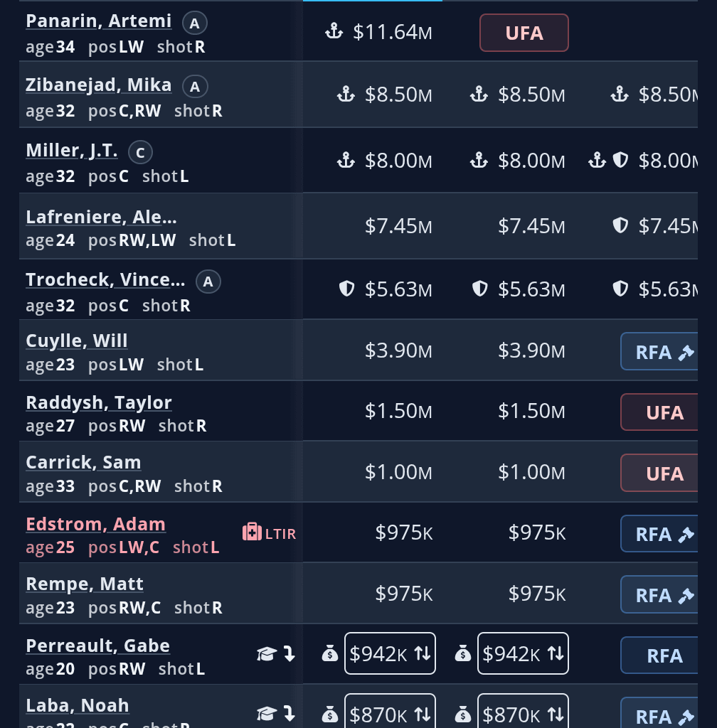
Task: Open the Rempe, Matt player link
Action: point(85,584)
